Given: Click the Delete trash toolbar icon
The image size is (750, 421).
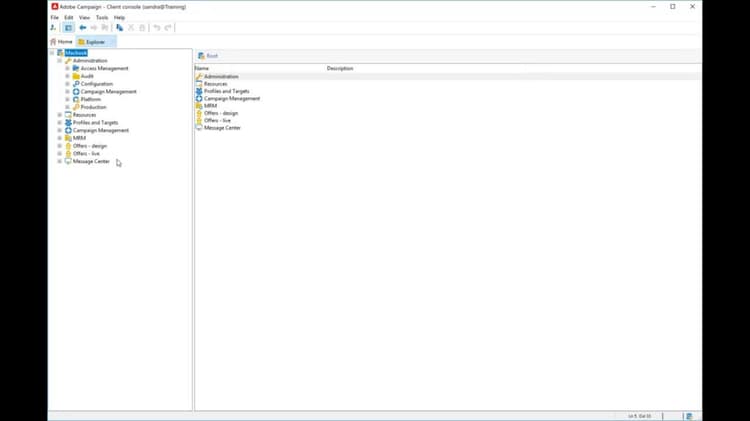Looking at the screenshot, I should (142, 28).
